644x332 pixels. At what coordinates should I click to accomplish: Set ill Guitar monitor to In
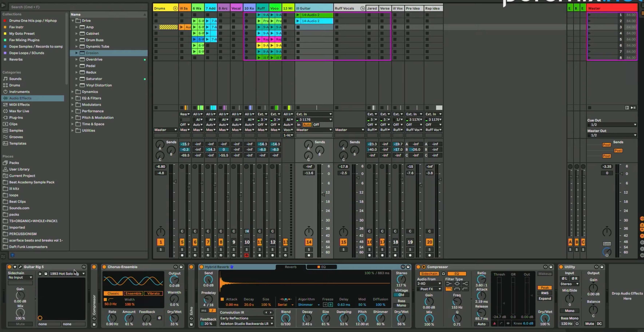(x=298, y=125)
